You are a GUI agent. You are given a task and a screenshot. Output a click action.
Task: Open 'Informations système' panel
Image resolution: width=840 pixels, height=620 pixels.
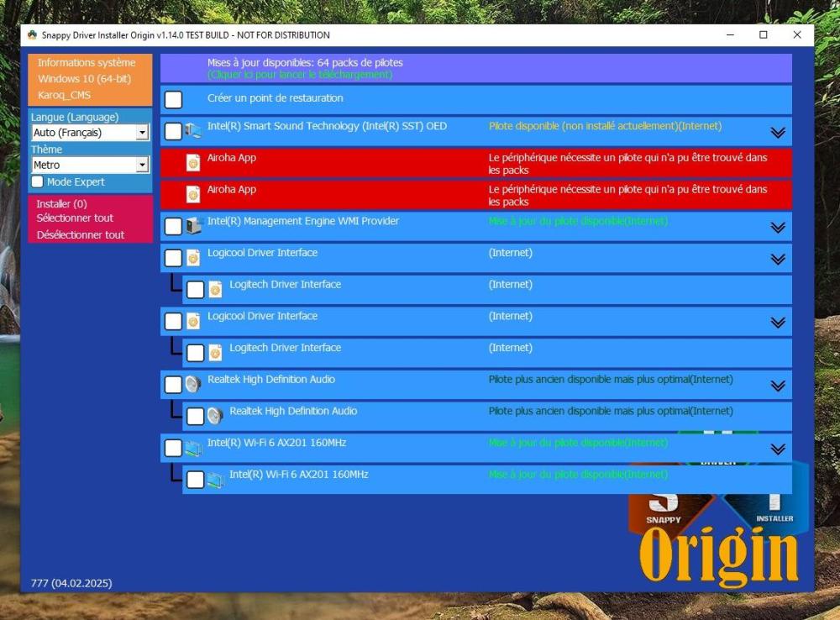coord(87,63)
